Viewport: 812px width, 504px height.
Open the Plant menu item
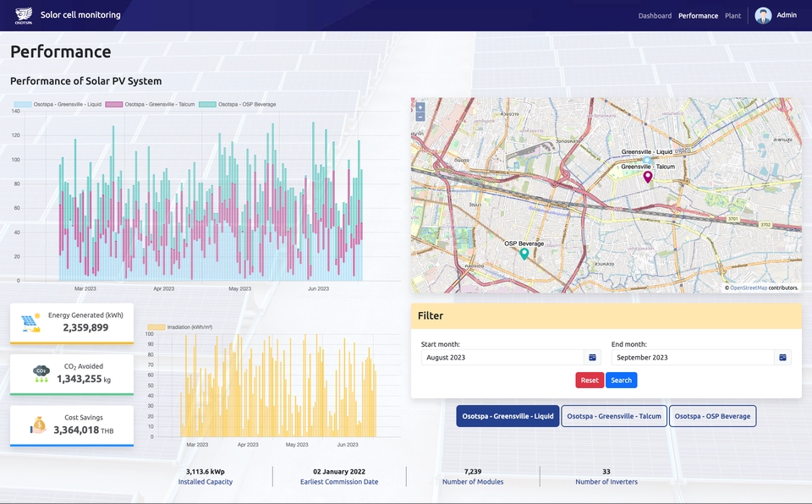click(x=732, y=15)
